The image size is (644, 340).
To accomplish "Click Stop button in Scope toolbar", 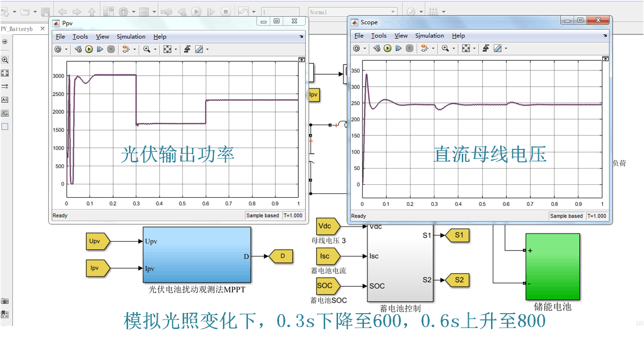I will click(409, 48).
